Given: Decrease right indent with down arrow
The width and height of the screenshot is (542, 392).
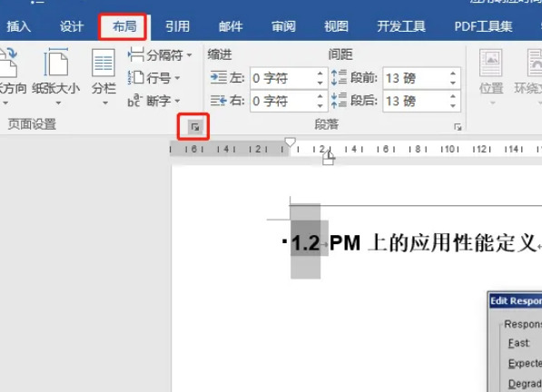Looking at the screenshot, I should coord(320,106).
